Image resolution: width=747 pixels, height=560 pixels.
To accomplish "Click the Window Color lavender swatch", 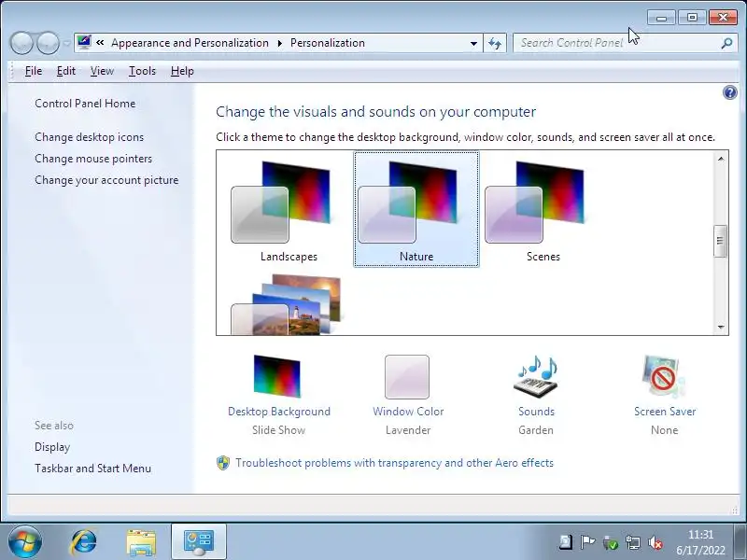I will [407, 377].
